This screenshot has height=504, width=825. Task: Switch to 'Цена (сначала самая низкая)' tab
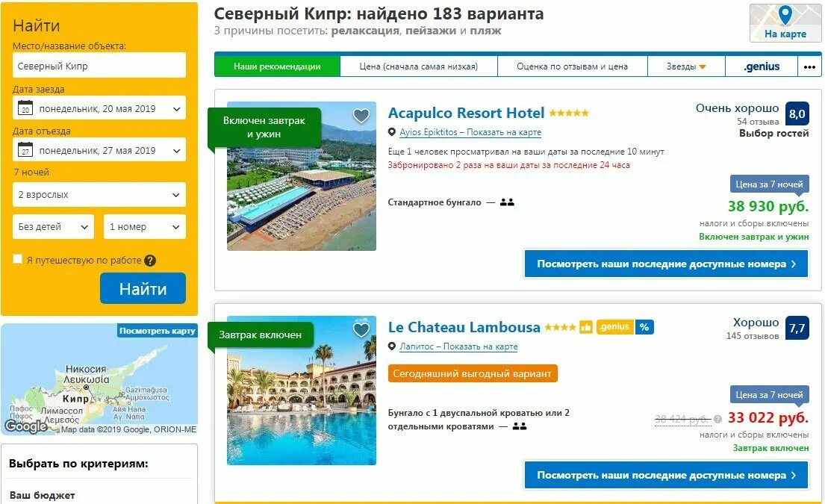419,66
